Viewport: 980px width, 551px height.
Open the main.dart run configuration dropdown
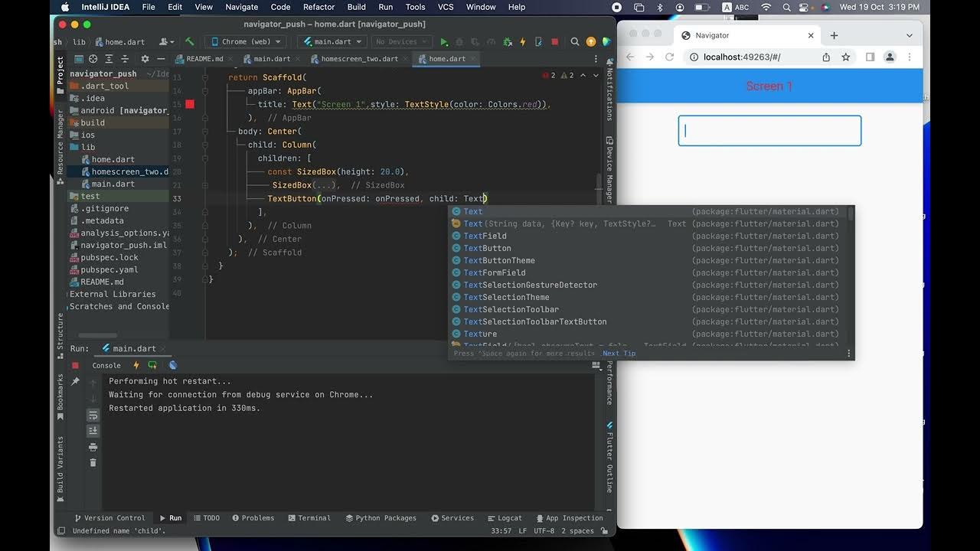point(332,42)
